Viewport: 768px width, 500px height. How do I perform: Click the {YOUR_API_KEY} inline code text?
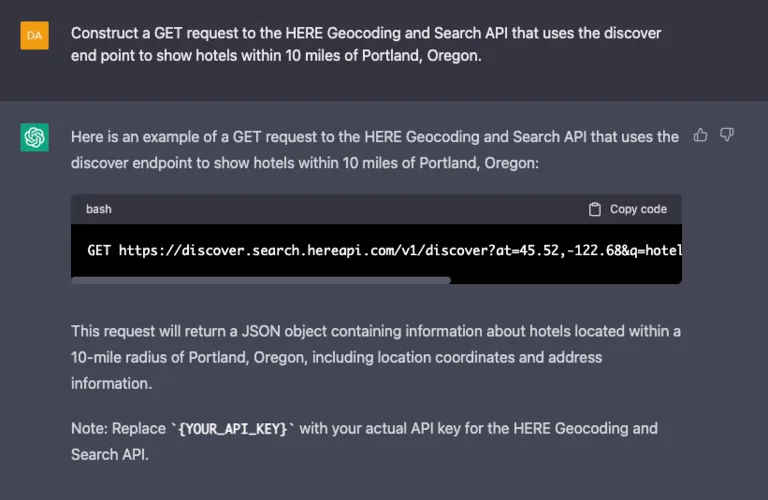(233, 429)
